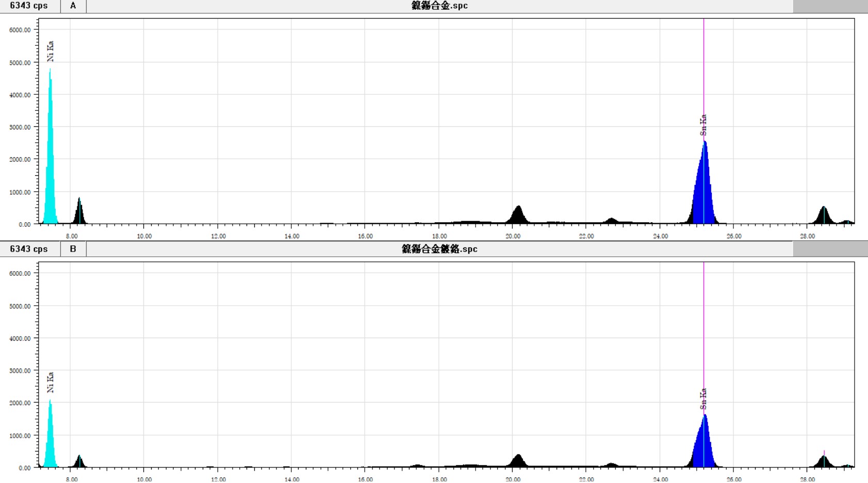The width and height of the screenshot is (868, 483).
Task: Click the cps readout of spectrum B
Action: point(29,249)
